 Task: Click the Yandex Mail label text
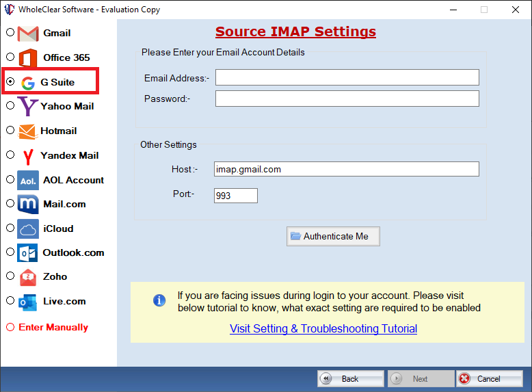click(x=70, y=155)
